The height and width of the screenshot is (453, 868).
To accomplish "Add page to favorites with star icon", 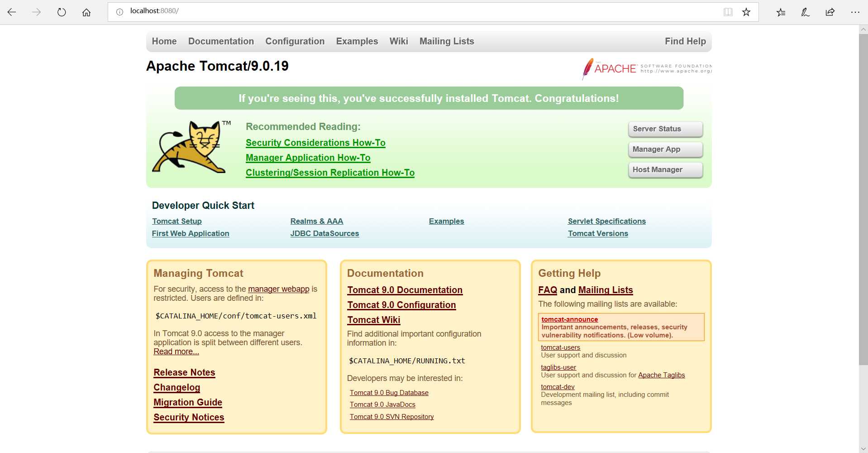I will click(x=746, y=12).
